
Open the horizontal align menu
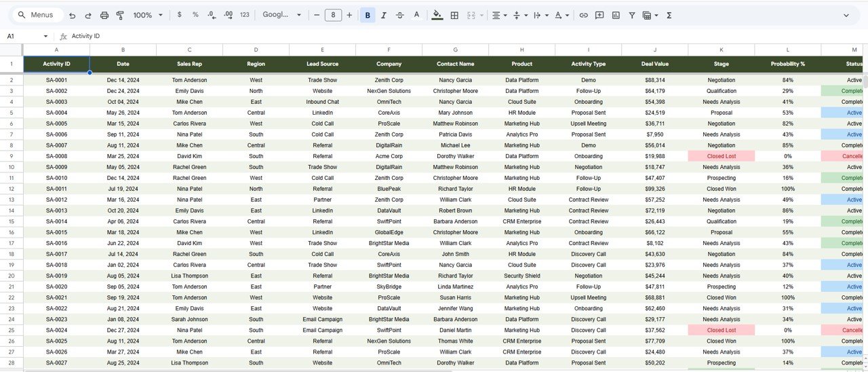point(499,15)
